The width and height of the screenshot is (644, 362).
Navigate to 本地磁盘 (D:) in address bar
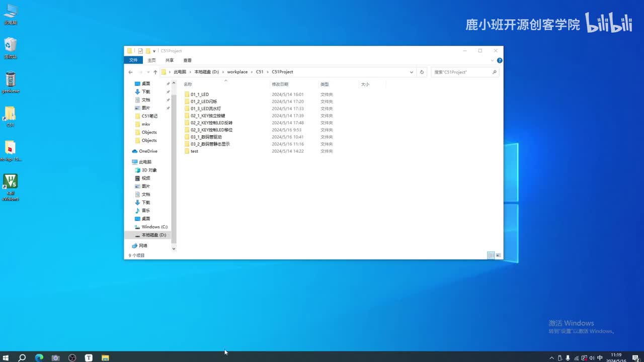(x=207, y=72)
